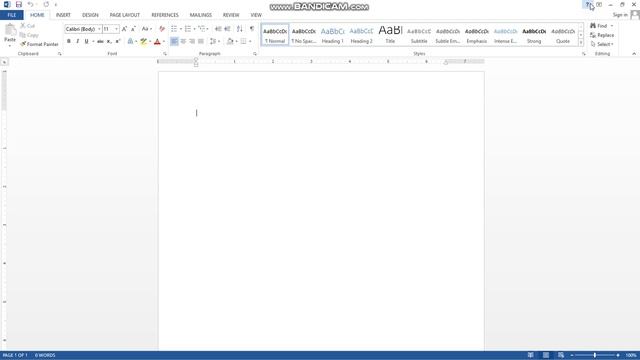Screen dimensions: 640x360
Task: Open the Calibri (Body) font name dropdown
Action: pos(99,29)
